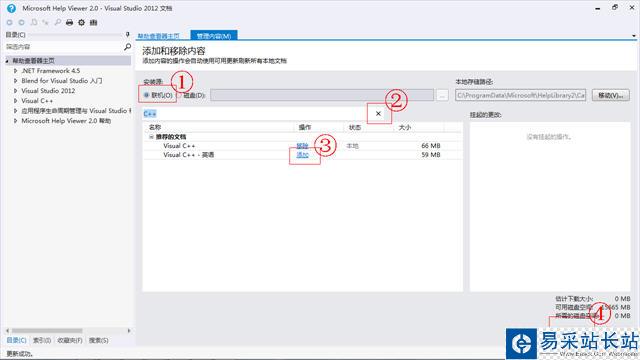Collapse the 帮助查看器主页 root tree node
The image size is (640, 360).
[x=7, y=61]
